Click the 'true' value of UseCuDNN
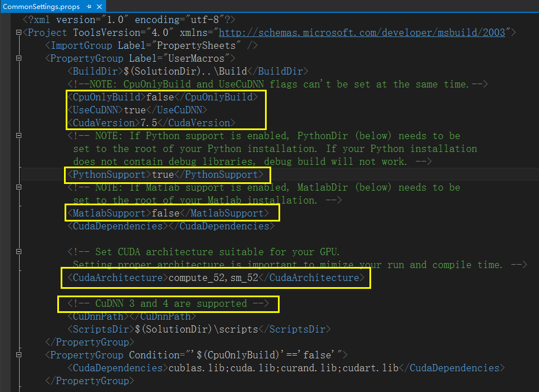 coord(135,110)
